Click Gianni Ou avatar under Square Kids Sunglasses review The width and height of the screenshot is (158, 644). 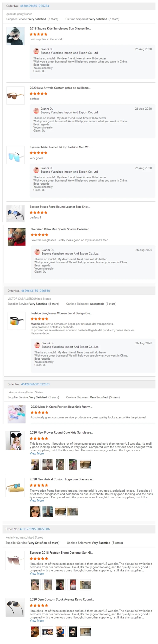click(36, 51)
